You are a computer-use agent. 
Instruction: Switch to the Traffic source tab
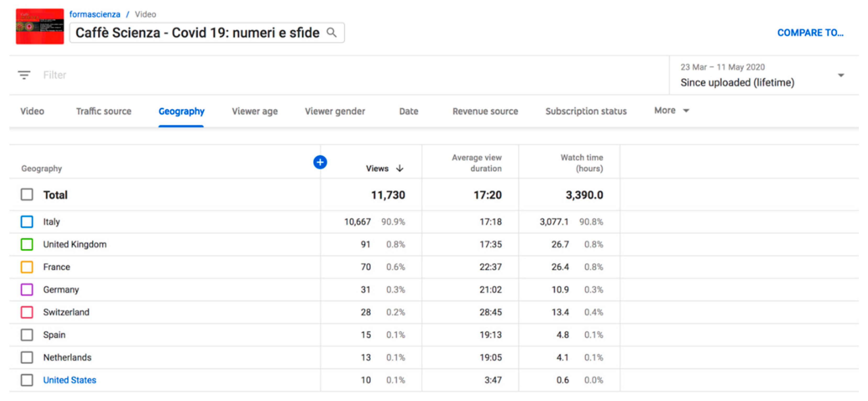[103, 111]
